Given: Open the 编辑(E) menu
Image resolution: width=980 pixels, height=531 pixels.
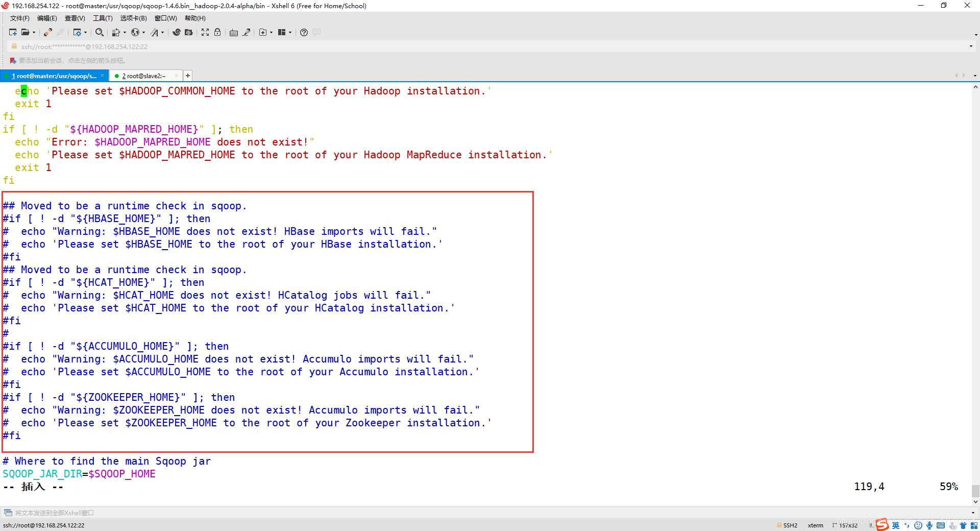Looking at the screenshot, I should (47, 18).
